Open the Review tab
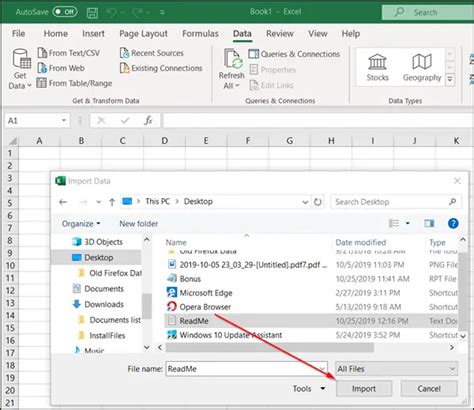 pos(280,34)
